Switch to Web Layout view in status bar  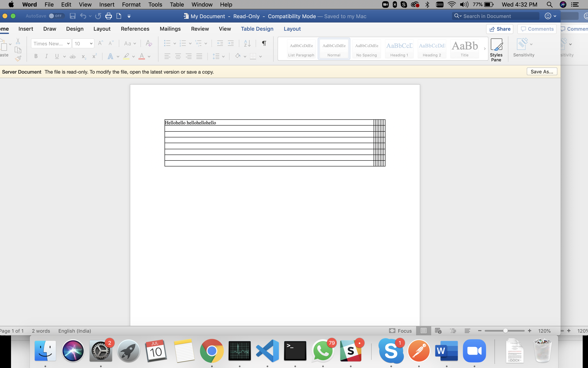(438, 331)
